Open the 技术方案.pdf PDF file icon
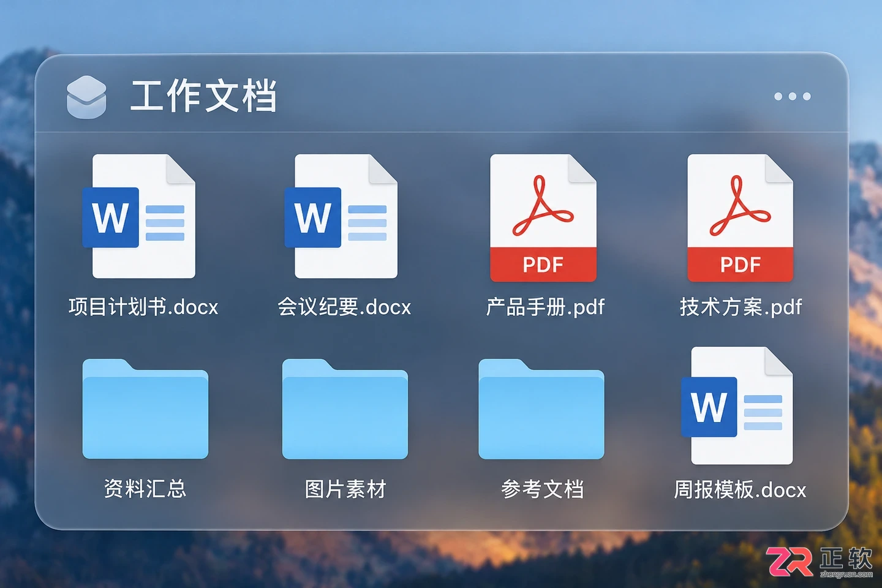The width and height of the screenshot is (882, 588). coord(741,218)
